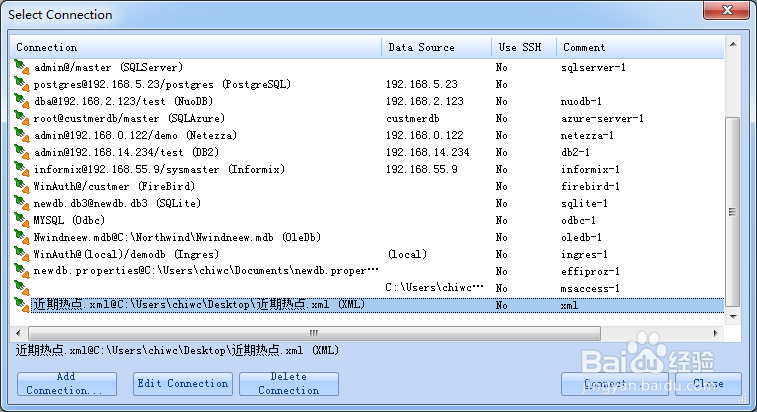Image resolution: width=757 pixels, height=412 pixels.
Task: Click the sqlserver-1 comment cell
Action: pos(593,67)
